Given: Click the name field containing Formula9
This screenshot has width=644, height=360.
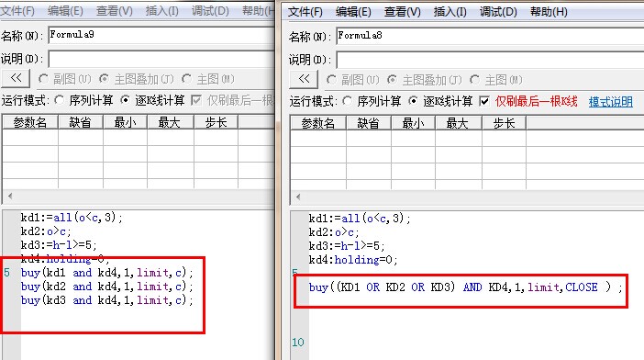Looking at the screenshot, I should coord(161,35).
